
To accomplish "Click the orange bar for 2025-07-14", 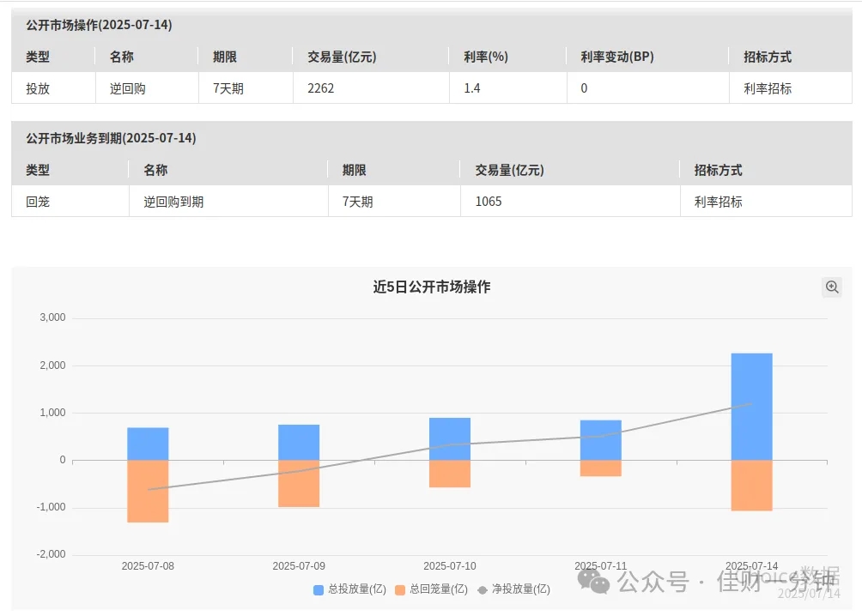I will coord(751,486).
